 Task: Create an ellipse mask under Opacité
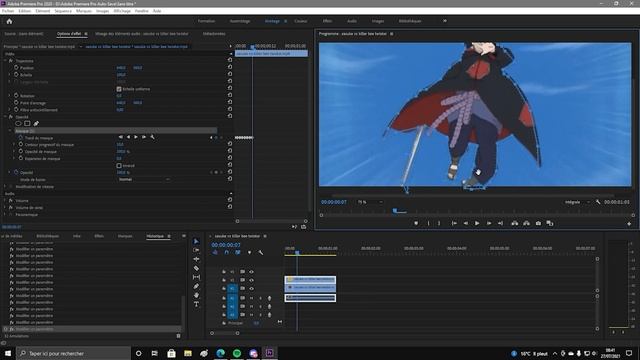[18, 123]
